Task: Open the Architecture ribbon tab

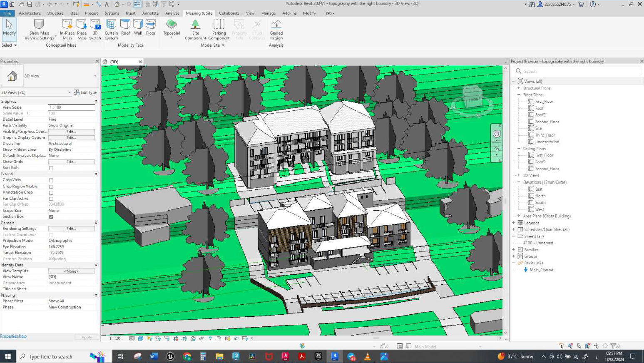Action: tap(30, 13)
